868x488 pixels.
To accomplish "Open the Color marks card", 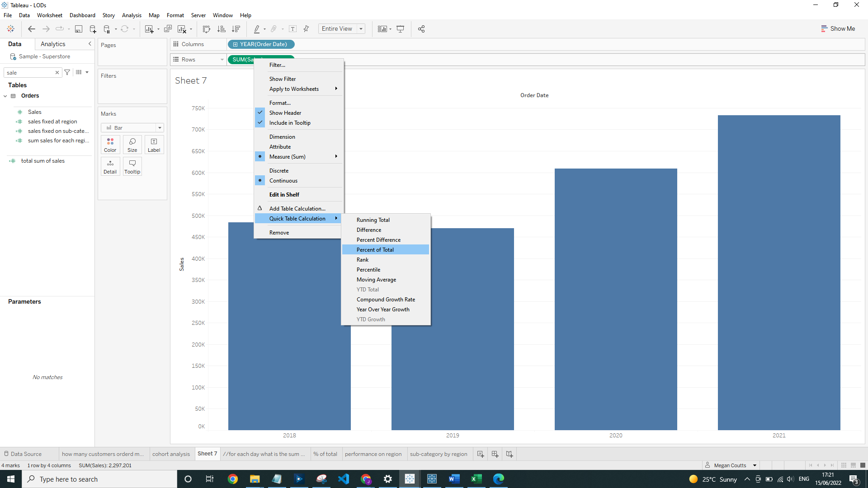I will (110, 145).
